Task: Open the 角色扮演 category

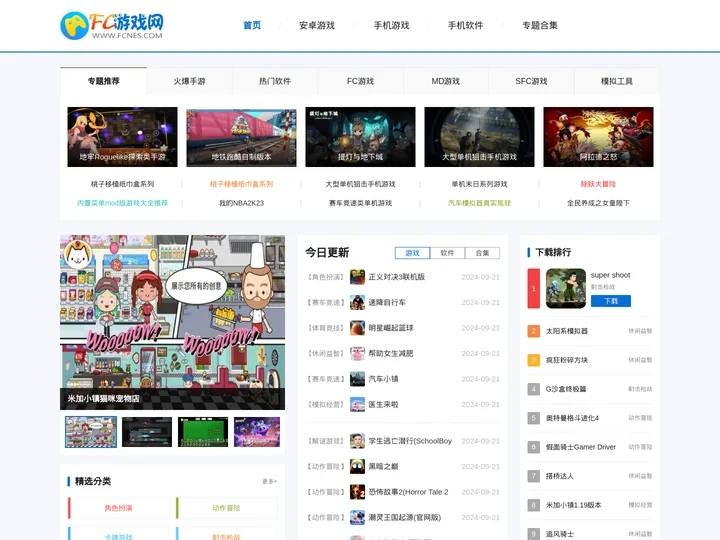Action: coord(118,508)
